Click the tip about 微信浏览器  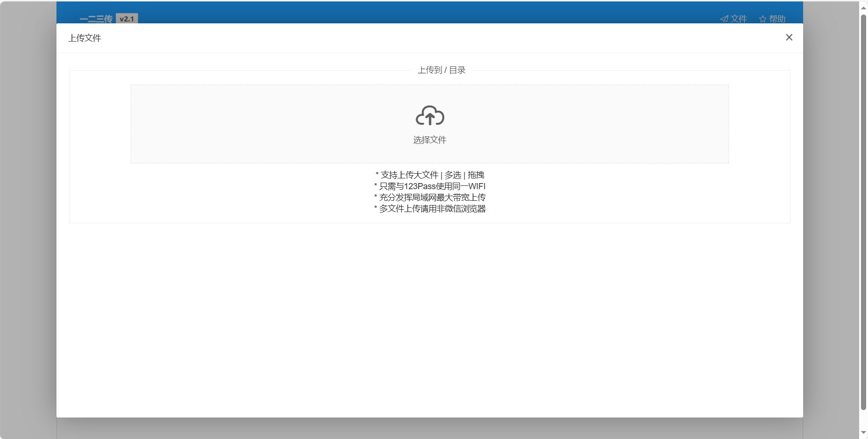point(430,209)
